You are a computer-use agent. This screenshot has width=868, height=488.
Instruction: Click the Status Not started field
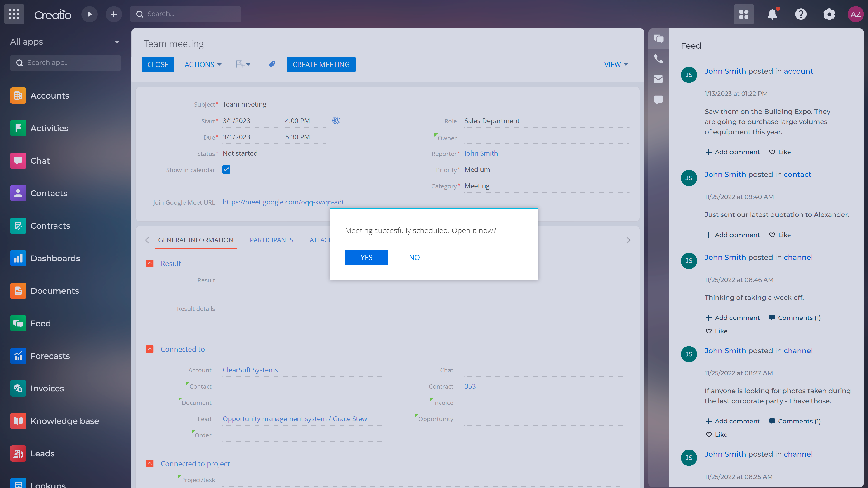coord(305,153)
